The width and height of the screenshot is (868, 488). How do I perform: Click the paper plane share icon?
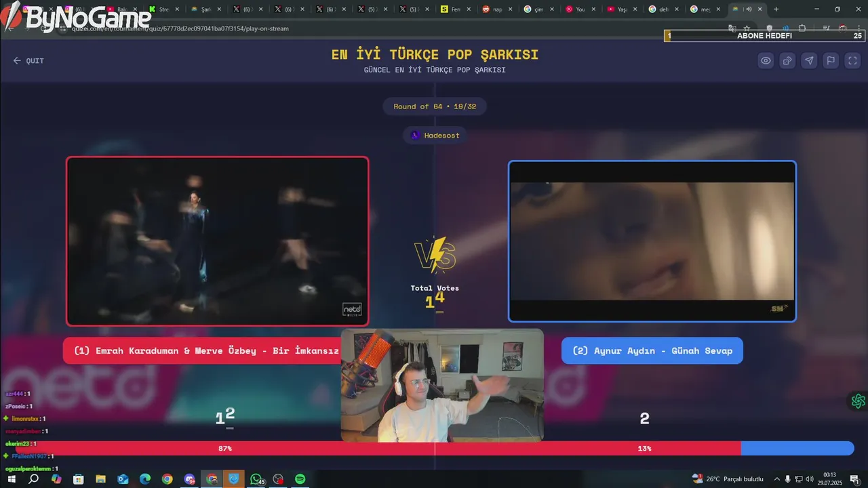click(x=809, y=60)
